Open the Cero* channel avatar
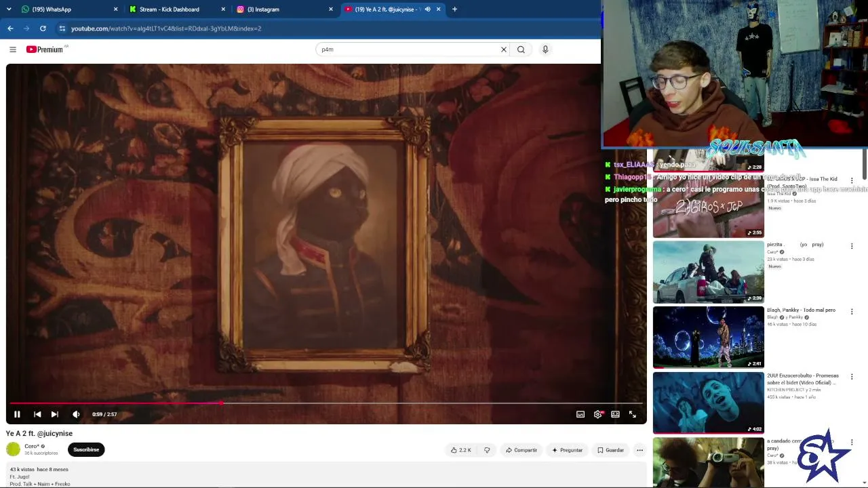Screen dimensions: 868x488 (x=14, y=449)
